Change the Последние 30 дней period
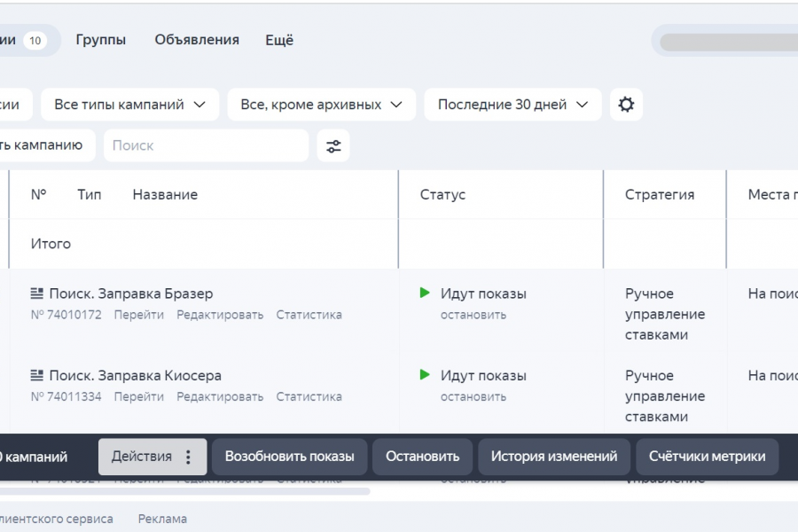This screenshot has width=798, height=532. [512, 105]
